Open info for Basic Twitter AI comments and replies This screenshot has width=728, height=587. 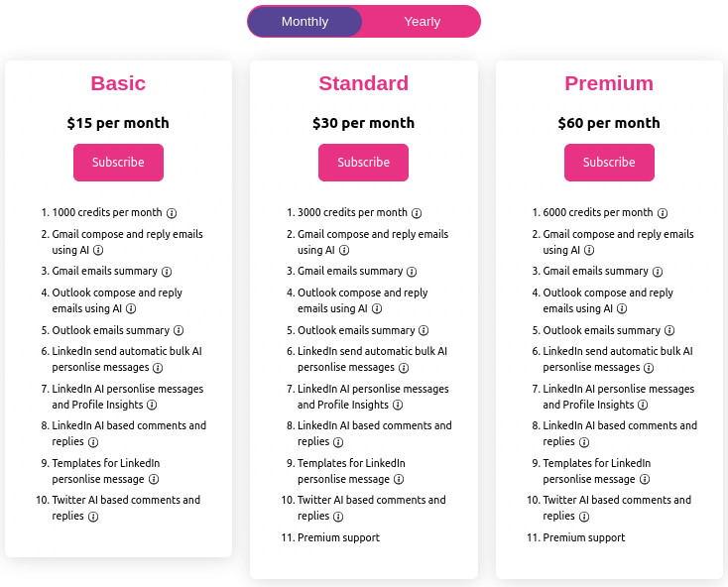[93, 517]
